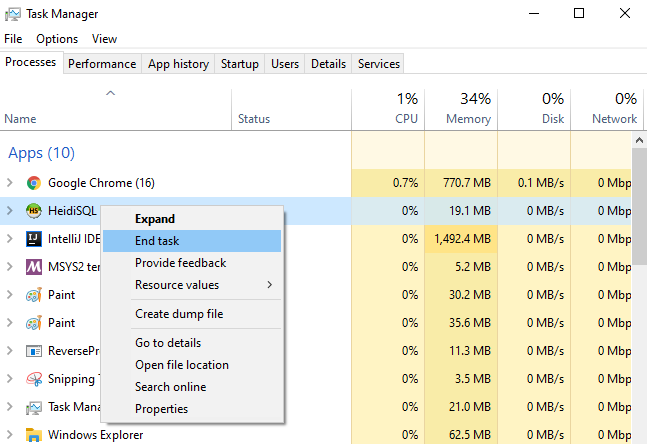This screenshot has width=647, height=444.
Task: Click the HeidiSQL app icon
Action: click(34, 211)
